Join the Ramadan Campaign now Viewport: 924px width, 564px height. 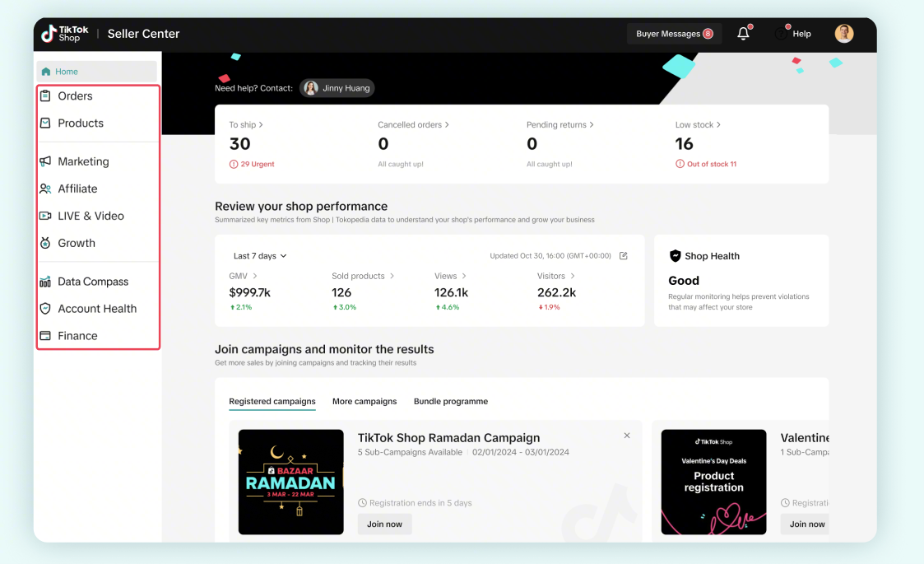[x=385, y=524]
